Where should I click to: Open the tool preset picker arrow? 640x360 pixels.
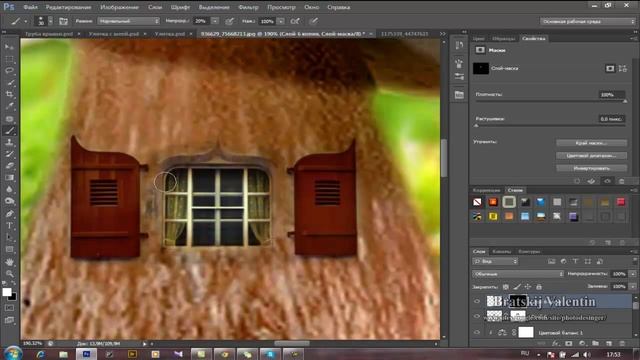[x=25, y=21]
